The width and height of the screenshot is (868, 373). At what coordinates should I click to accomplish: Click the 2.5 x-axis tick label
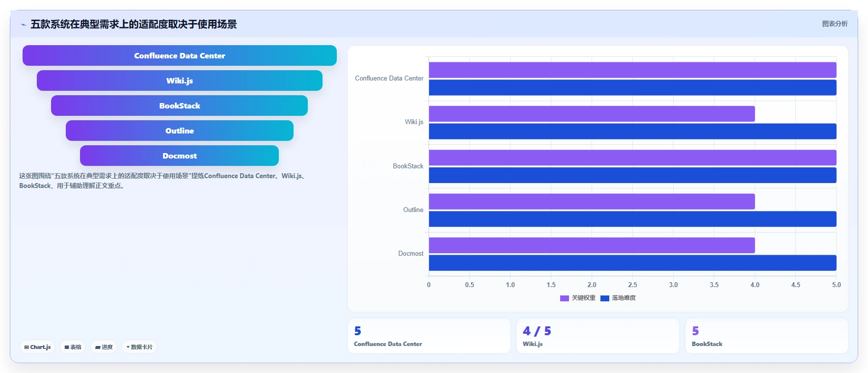[x=632, y=285]
